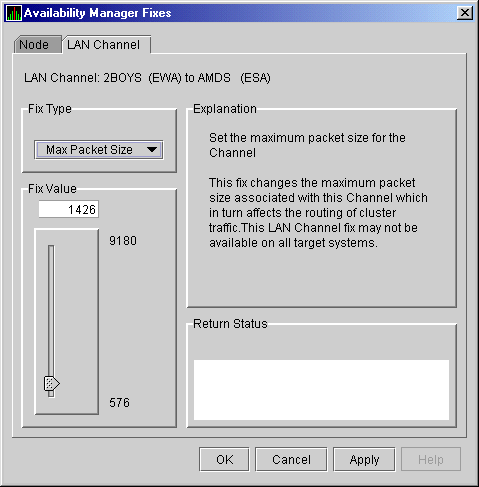Click the 9180 maximum value label
Screen dimensions: 479x487
(123, 241)
